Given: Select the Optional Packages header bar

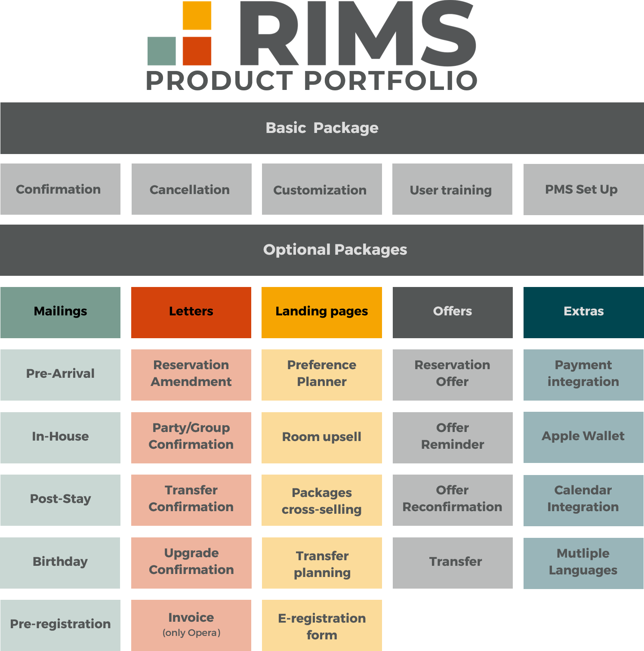Looking at the screenshot, I should tap(322, 250).
